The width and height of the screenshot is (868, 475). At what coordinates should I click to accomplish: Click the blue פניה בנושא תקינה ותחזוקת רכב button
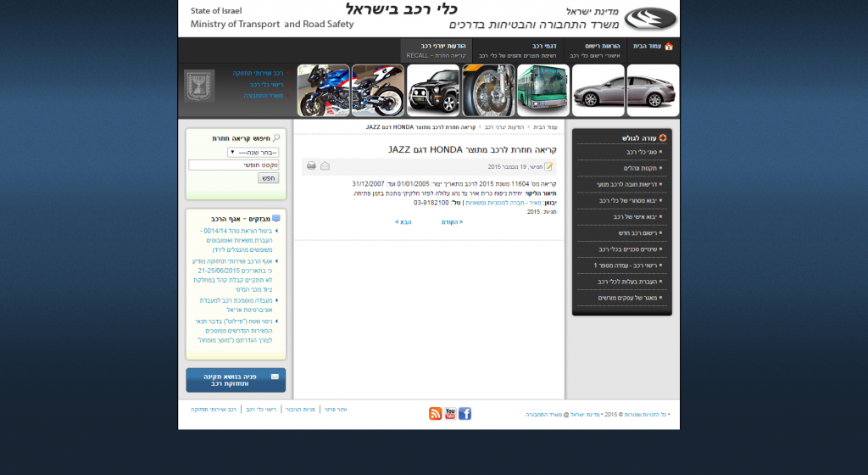pyautogui.click(x=236, y=380)
